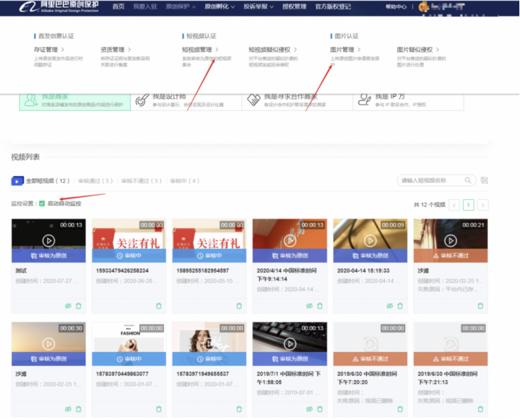
Task: Select the 我是商家 role card
Action: click(75, 101)
